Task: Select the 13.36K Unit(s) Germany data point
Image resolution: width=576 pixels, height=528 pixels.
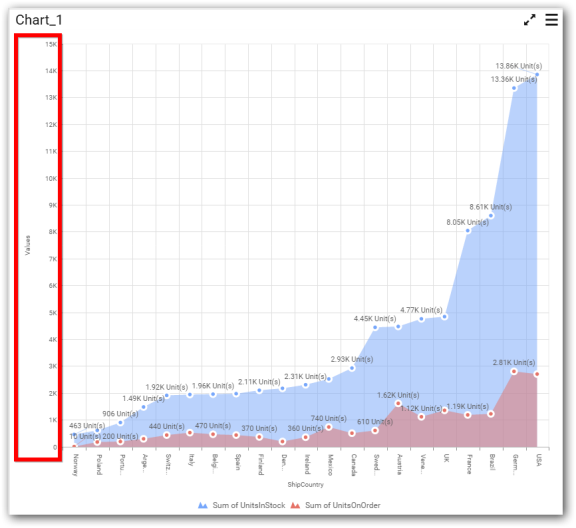Action: [x=514, y=88]
